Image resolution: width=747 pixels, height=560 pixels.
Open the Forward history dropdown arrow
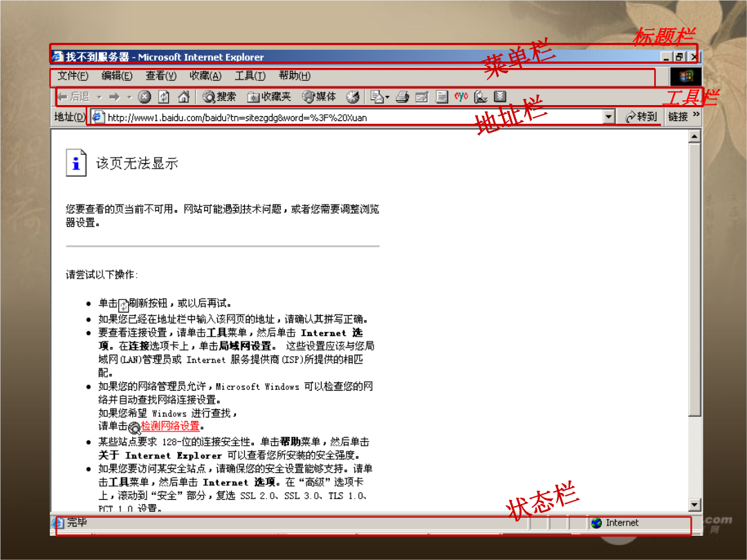coord(129,97)
